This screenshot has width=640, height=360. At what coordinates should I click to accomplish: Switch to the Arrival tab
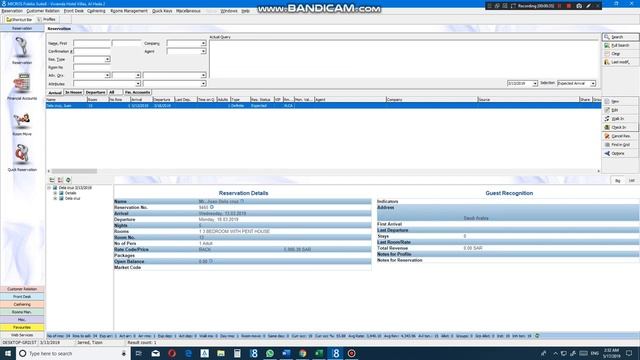point(55,93)
